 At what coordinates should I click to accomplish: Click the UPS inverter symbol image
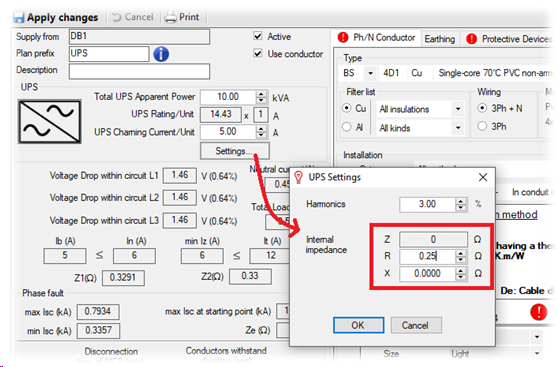(x=50, y=122)
